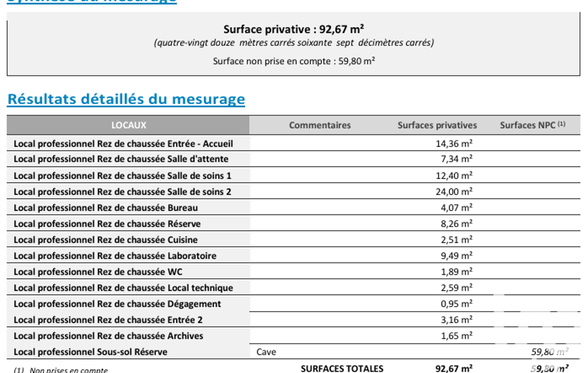Click the 12,40 m² value for Salle de soins 1
This screenshot has width=588, height=373.
pos(454,176)
